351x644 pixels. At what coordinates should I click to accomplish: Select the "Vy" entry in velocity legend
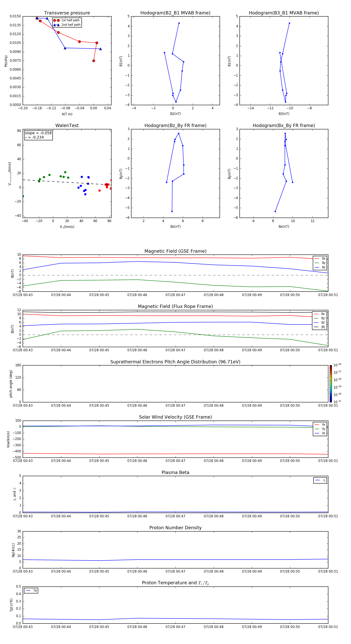point(320,429)
